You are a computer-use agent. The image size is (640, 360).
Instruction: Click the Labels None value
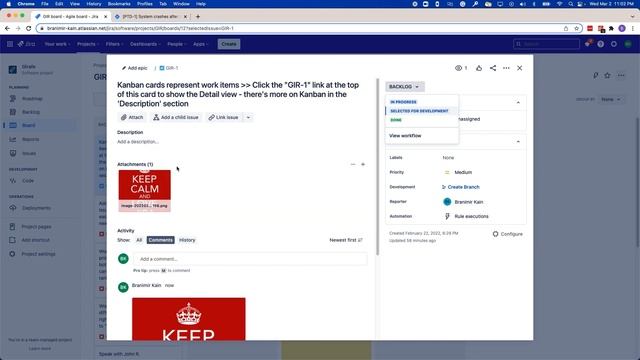[448, 158]
